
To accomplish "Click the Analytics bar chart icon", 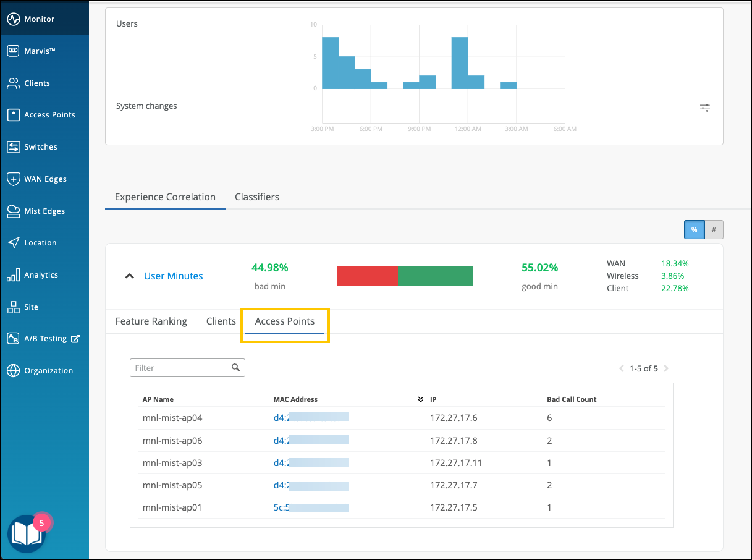I will point(14,275).
